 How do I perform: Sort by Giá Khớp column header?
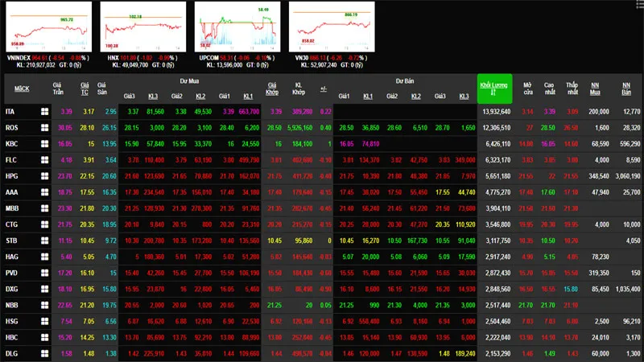(x=272, y=88)
